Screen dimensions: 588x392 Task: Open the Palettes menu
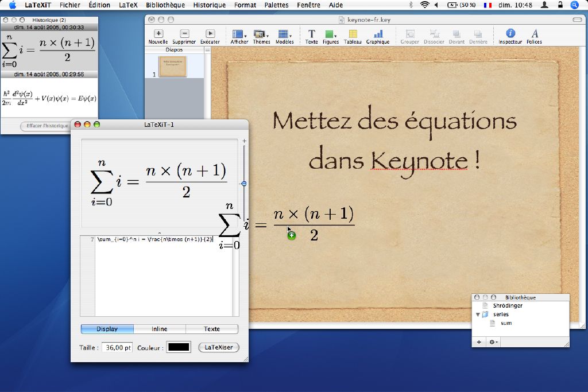276,5
